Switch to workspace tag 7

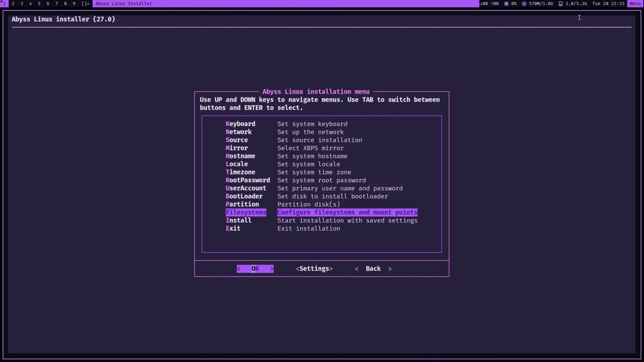pos(57,4)
